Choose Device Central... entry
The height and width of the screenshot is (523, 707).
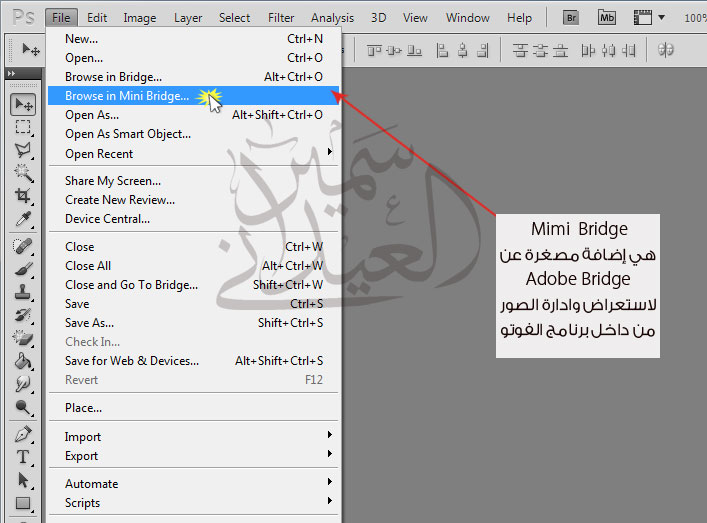click(x=193, y=219)
